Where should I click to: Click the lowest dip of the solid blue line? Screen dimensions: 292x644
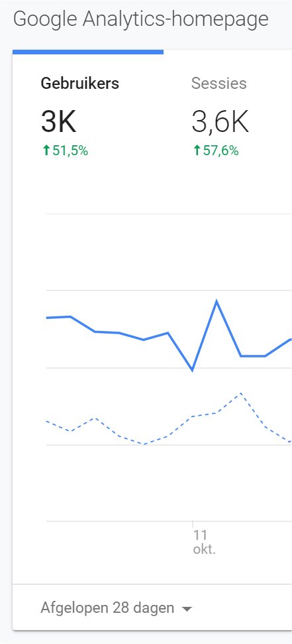coord(192,370)
